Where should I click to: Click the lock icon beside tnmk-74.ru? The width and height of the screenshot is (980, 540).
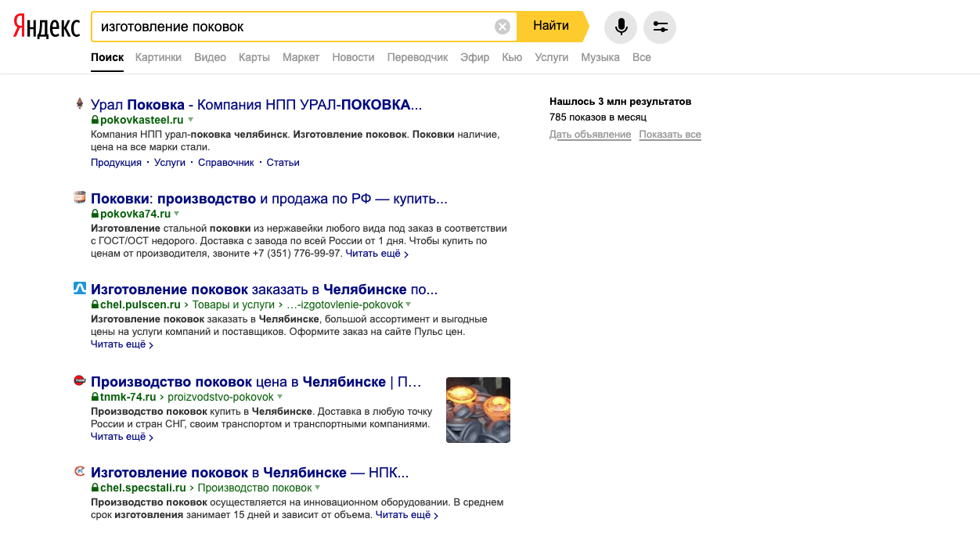[95, 397]
